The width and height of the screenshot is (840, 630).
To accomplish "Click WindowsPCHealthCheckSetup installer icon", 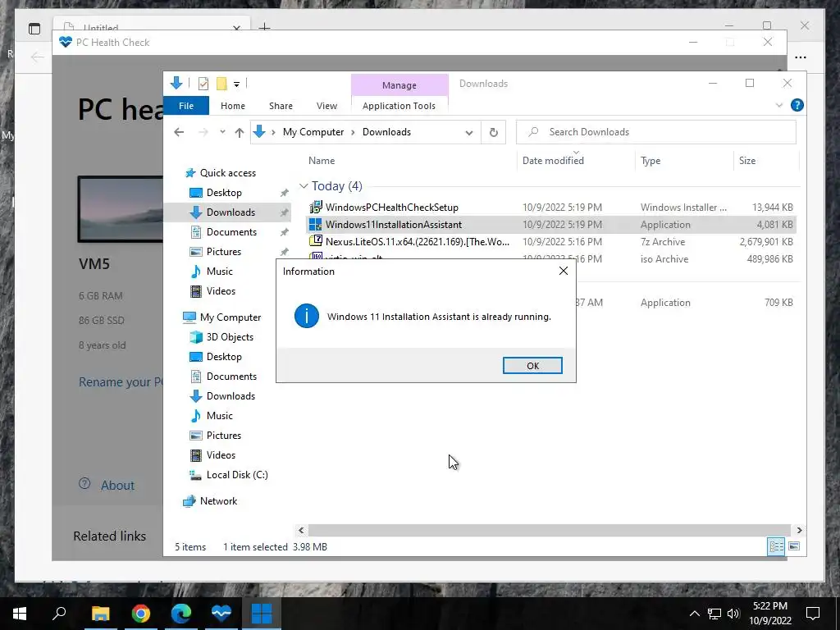I will [316, 207].
